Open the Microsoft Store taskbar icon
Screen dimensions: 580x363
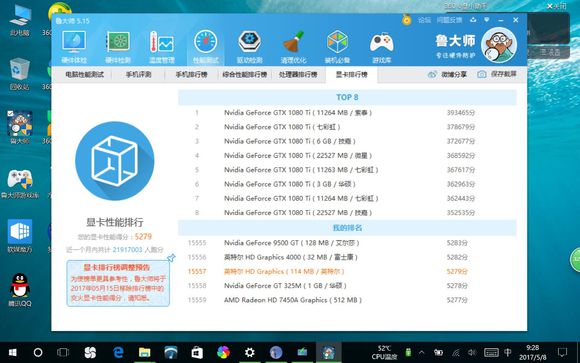pyautogui.click(x=197, y=353)
